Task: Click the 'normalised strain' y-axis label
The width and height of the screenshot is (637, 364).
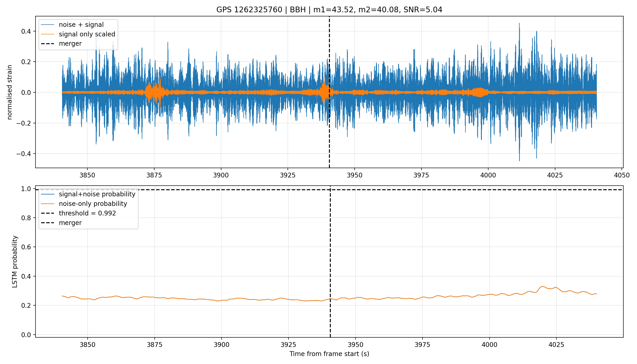Action: (10, 92)
